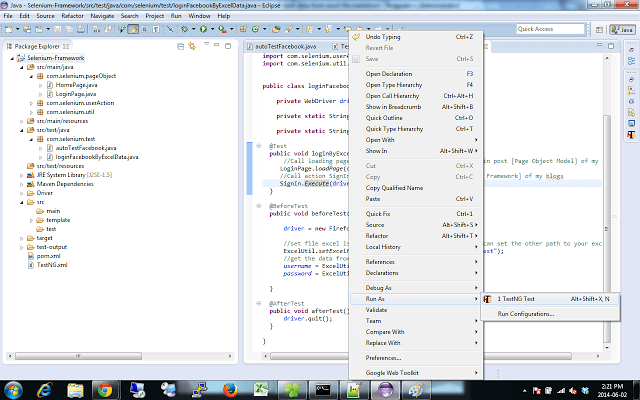Select LoginPage.java in Package Explorer
Screen dimensions: 640x400
click(x=76, y=94)
